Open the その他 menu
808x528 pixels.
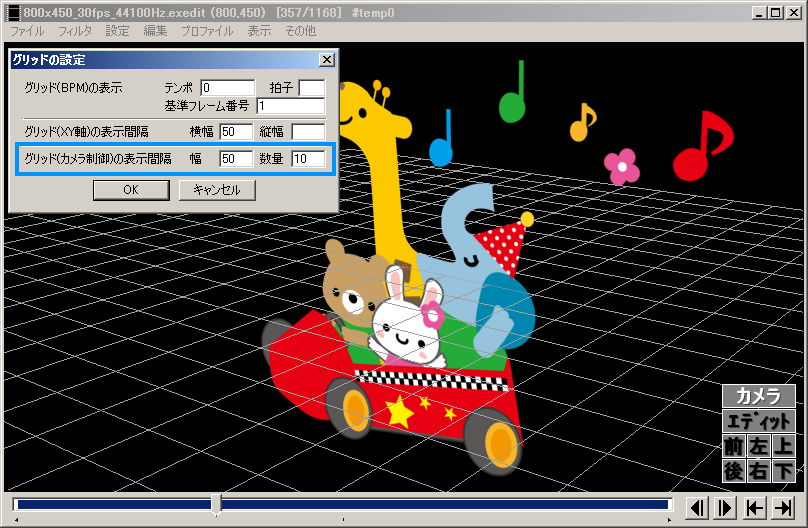(300, 31)
